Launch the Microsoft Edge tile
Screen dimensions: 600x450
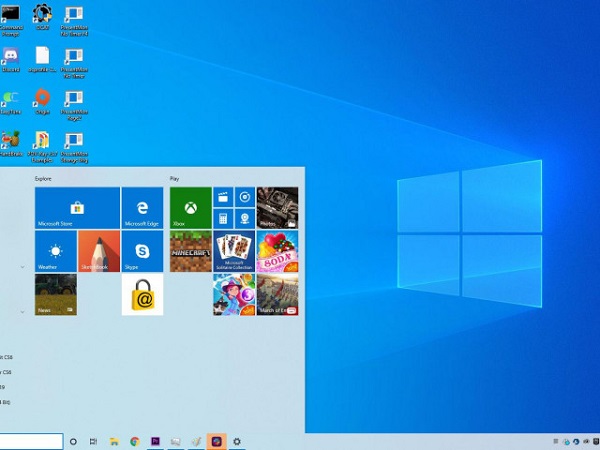pos(142,208)
